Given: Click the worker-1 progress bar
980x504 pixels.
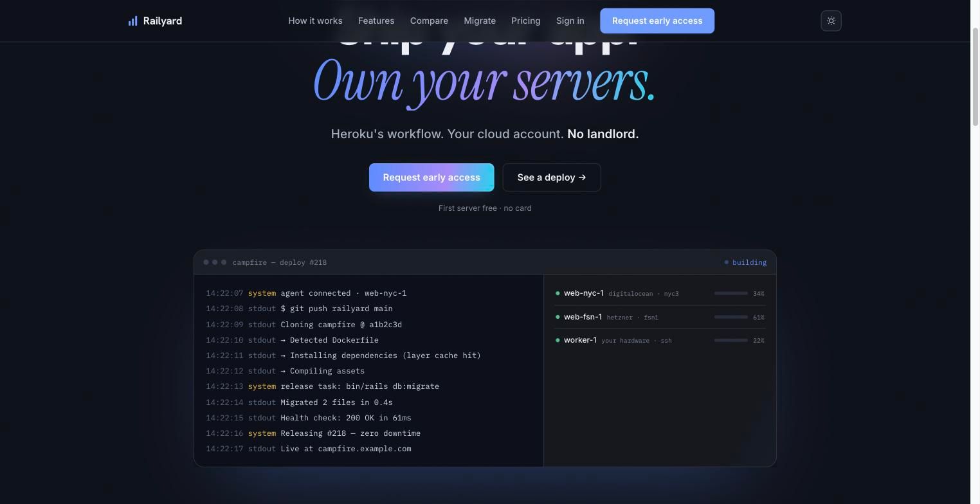Looking at the screenshot, I should click(x=730, y=340).
